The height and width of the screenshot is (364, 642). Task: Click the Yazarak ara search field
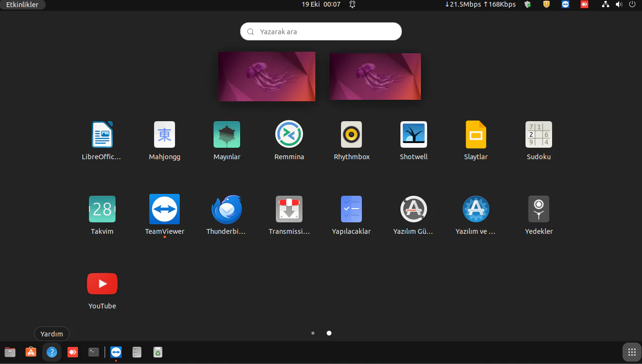(321, 31)
